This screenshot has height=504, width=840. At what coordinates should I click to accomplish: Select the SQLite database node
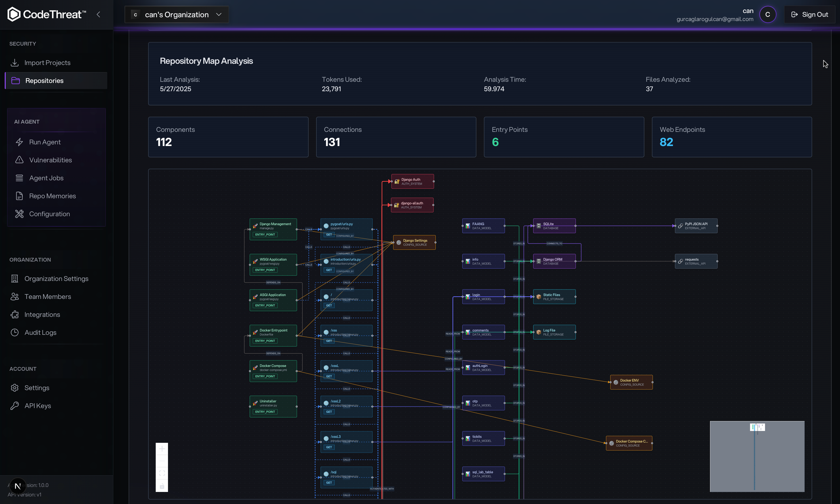tap(555, 226)
